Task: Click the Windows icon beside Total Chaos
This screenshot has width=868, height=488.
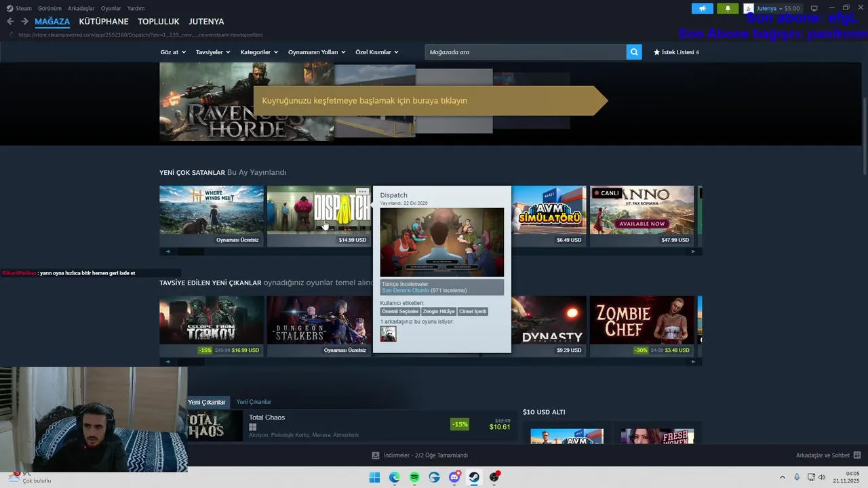Action: click(253, 427)
